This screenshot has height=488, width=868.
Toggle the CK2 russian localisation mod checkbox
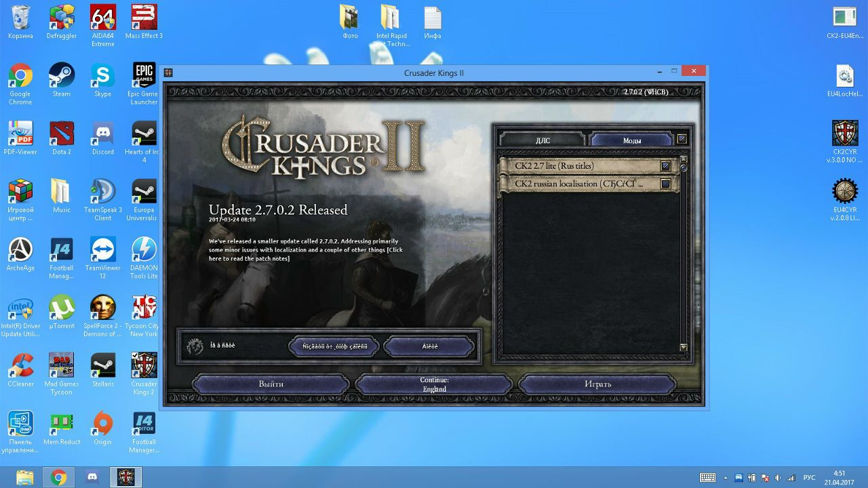coord(665,184)
